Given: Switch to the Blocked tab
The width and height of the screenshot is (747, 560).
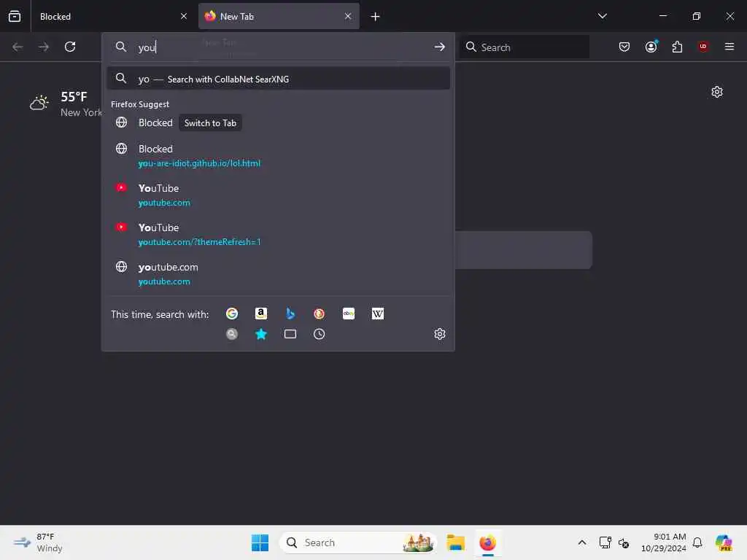Looking at the screenshot, I should [112, 17].
